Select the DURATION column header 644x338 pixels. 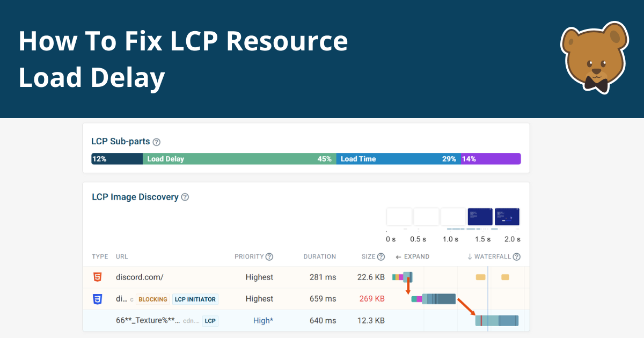pyautogui.click(x=320, y=256)
